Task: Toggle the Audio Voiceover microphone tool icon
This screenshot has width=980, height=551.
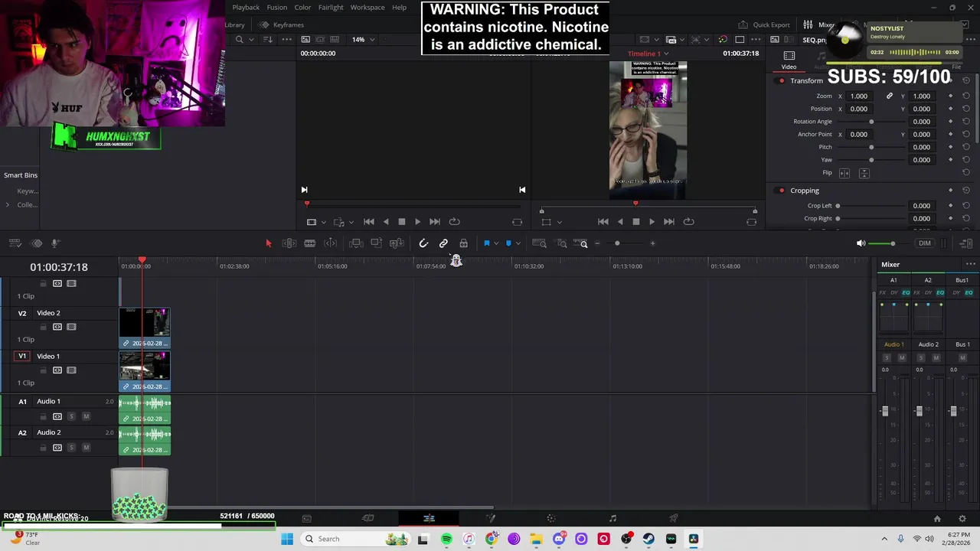Action: click(x=55, y=243)
